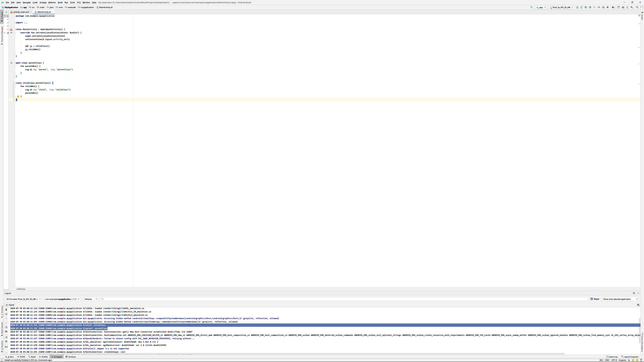644x362 pixels.
Task: Open Pixel_3a_API_29_x86 device dropdown in toolbar
Action: [561, 7]
